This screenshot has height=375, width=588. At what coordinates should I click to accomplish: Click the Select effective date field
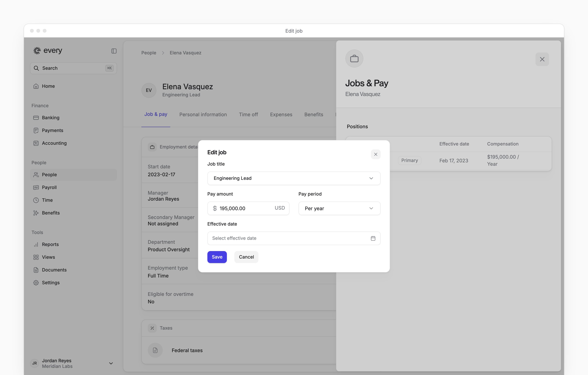pos(294,238)
